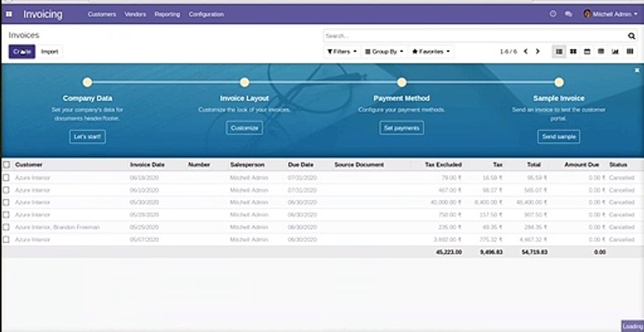This screenshot has height=332, width=644.
Task: Click the Import button
Action: [49, 52]
